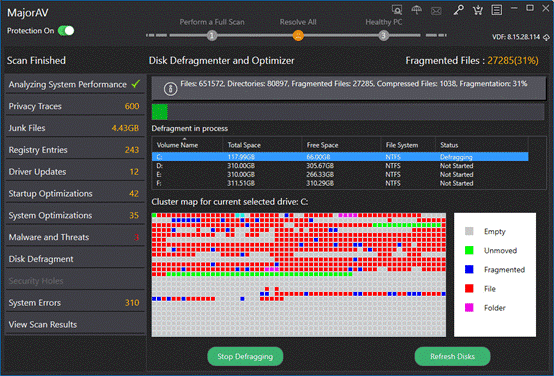The width and height of the screenshot is (554, 376).
Task: Open System Optimizations category
Action: 75,216
